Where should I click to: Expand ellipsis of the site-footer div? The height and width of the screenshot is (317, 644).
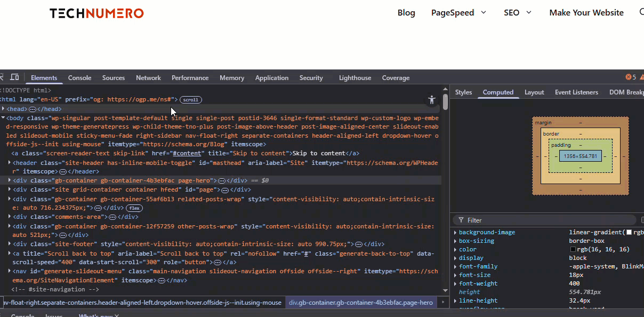coord(359,244)
